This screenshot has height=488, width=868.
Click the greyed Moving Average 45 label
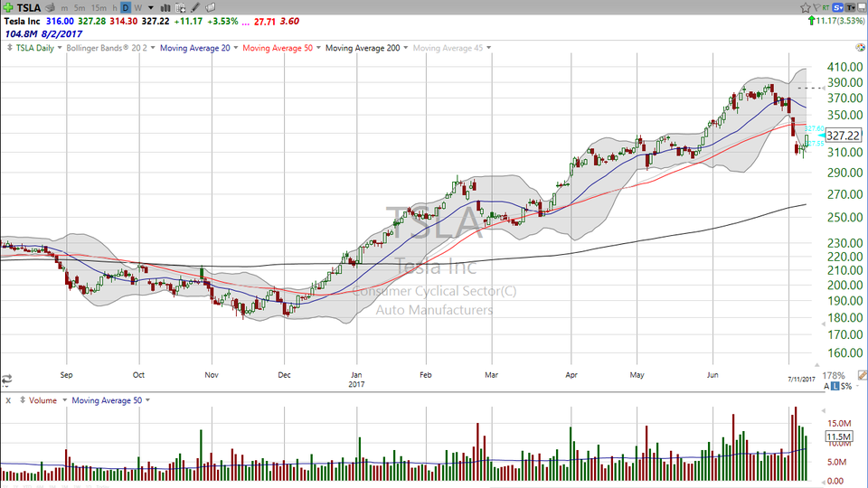tap(448, 48)
